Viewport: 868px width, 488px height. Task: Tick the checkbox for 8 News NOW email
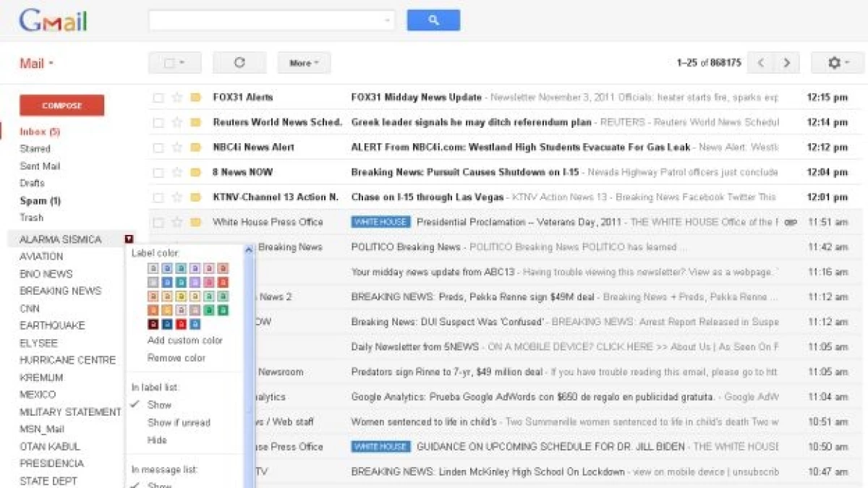[158, 172]
